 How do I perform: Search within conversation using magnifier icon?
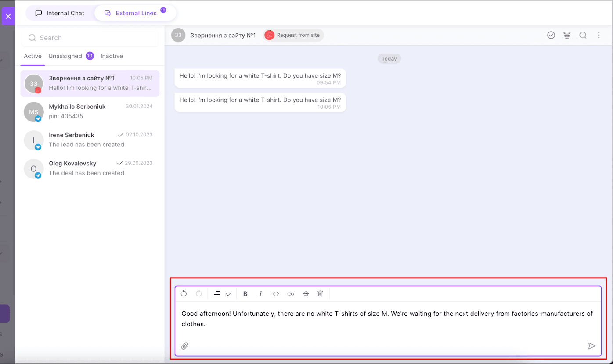point(583,35)
